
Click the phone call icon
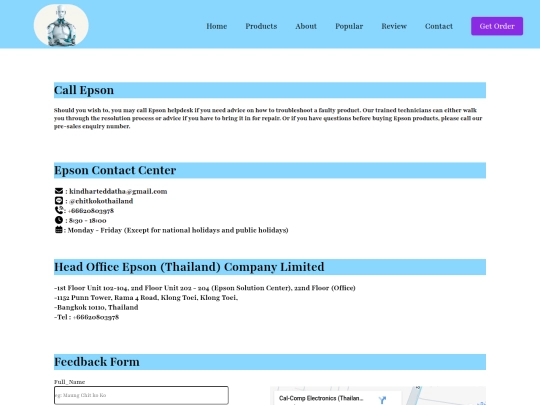click(59, 210)
